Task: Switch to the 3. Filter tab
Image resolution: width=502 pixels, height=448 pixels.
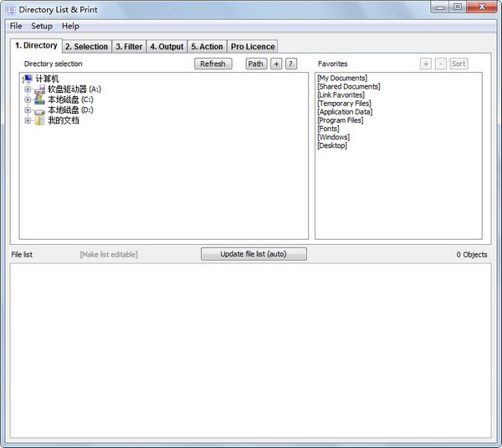Action: (129, 47)
